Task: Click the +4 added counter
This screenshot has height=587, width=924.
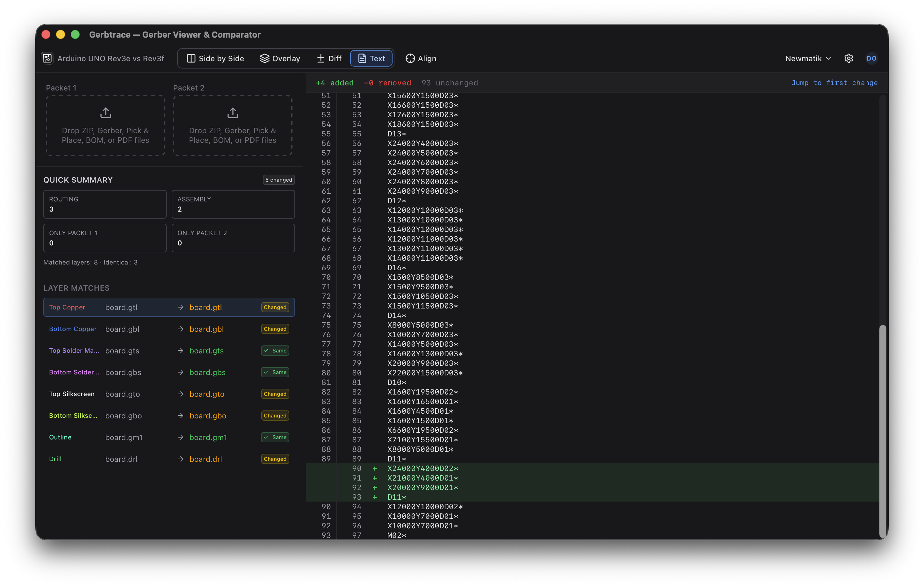Action: pos(335,83)
